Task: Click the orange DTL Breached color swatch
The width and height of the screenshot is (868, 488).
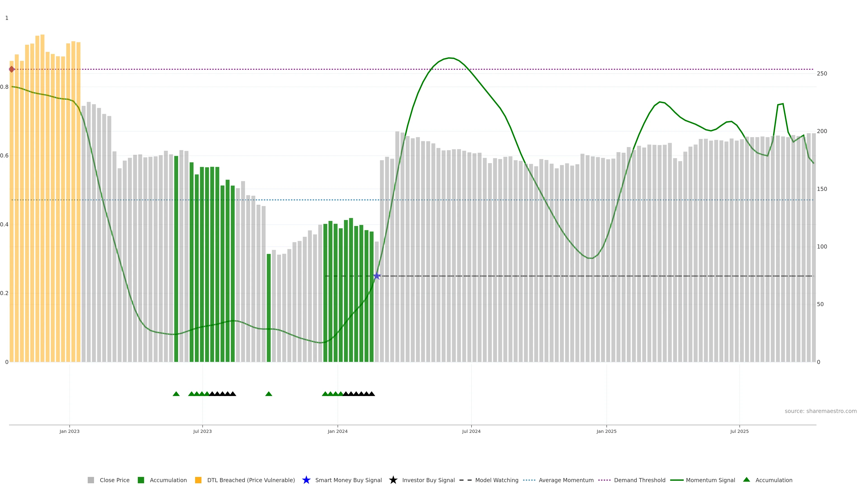Action: click(198, 480)
